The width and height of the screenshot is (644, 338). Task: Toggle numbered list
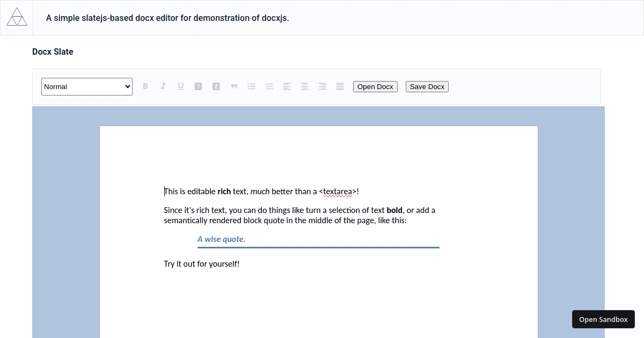(x=252, y=86)
